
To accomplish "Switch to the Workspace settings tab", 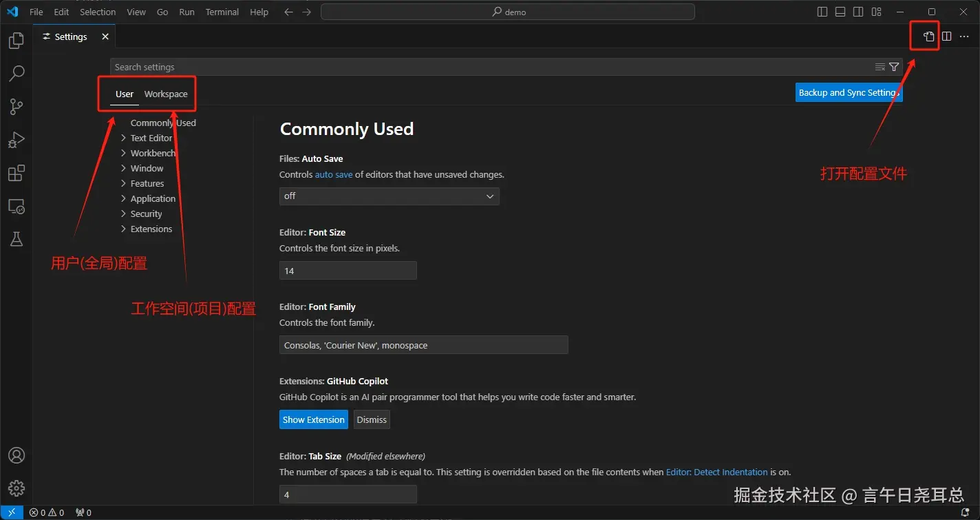I will pos(166,94).
